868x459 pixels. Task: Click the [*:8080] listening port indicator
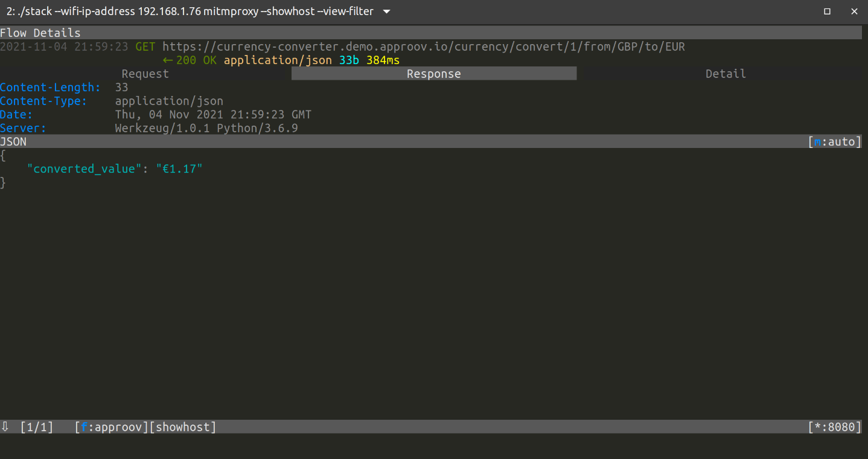pyautogui.click(x=834, y=427)
